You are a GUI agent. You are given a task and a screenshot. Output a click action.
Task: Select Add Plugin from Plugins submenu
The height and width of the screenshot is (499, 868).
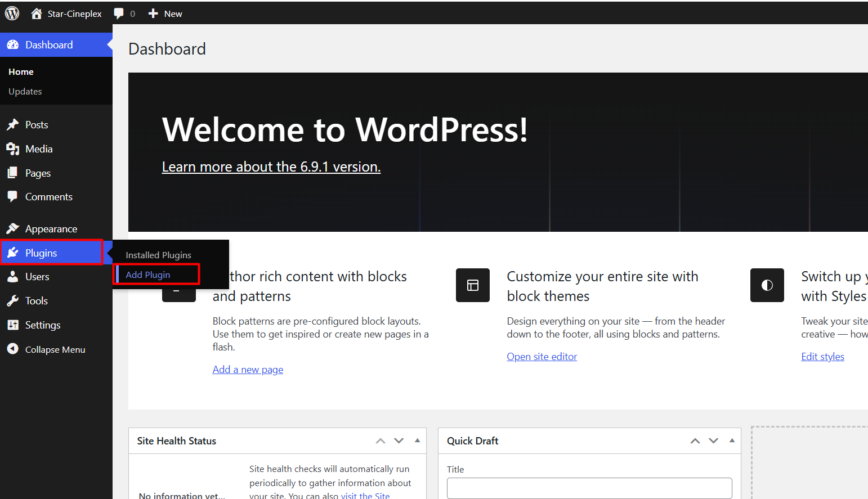148,275
